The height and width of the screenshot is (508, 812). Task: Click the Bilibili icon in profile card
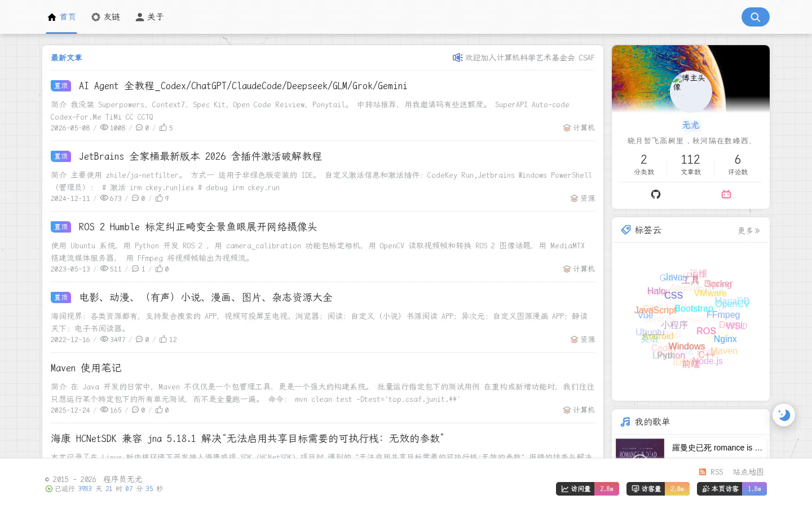726,194
